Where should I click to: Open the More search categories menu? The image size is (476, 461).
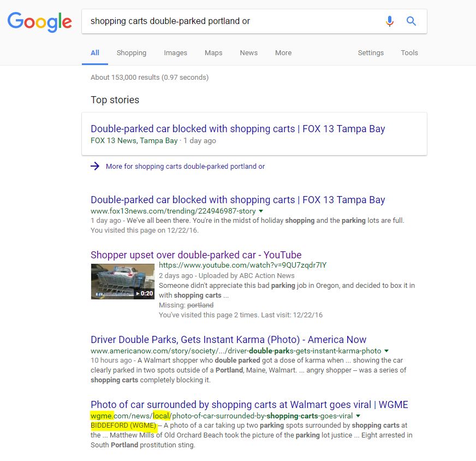pyautogui.click(x=283, y=53)
